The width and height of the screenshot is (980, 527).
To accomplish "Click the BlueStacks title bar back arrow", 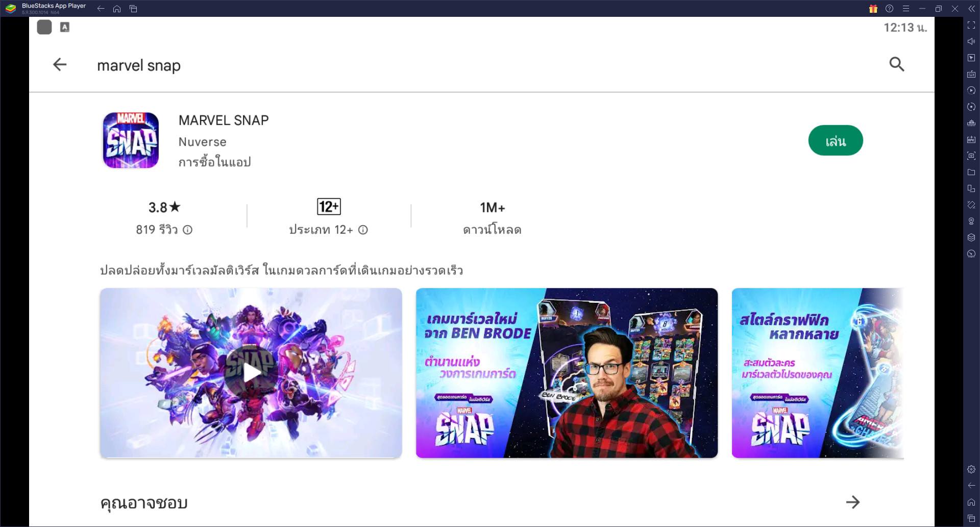I will coord(101,9).
